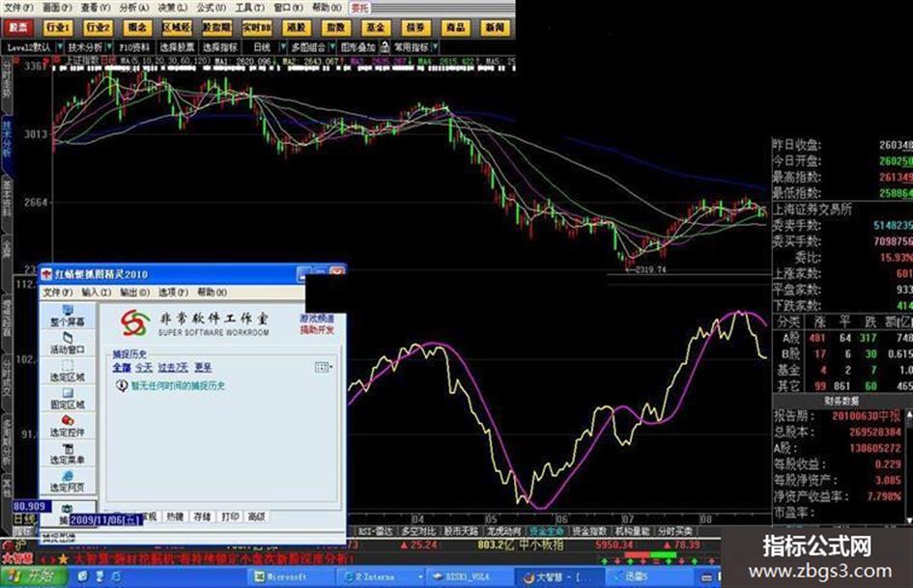Expand the 常用指标 dropdown arrow
Image resolution: width=913 pixels, height=588 pixels.
click(436, 46)
